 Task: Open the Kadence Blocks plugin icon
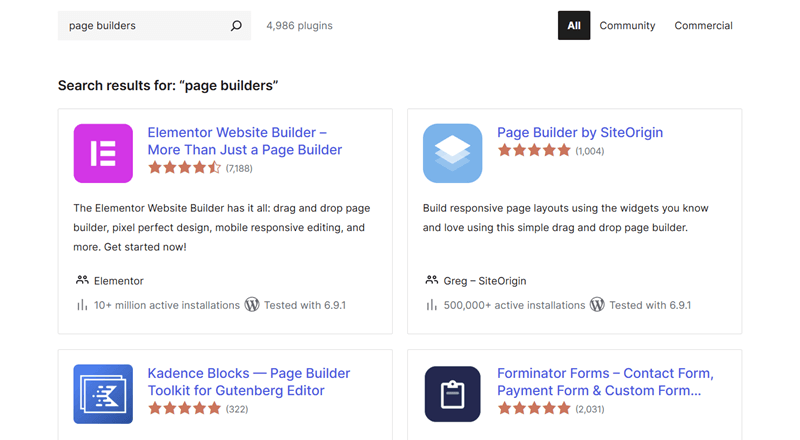point(103,394)
